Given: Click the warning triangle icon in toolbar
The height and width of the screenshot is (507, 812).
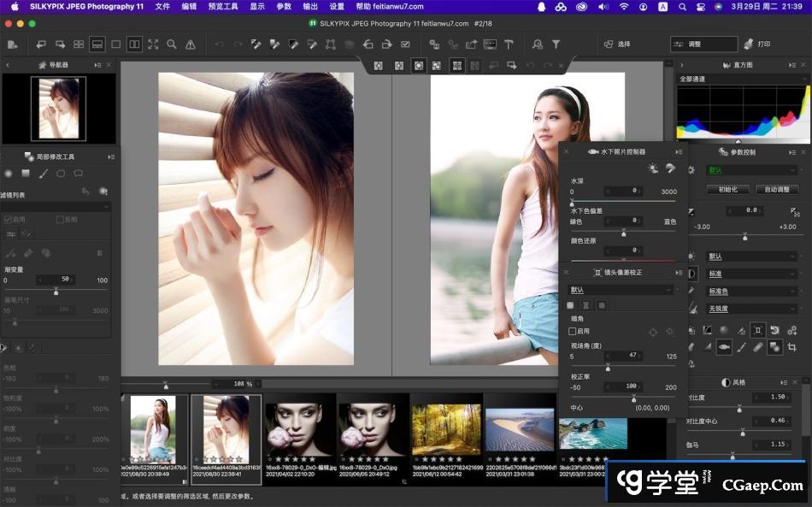Looking at the screenshot, I should [191, 44].
